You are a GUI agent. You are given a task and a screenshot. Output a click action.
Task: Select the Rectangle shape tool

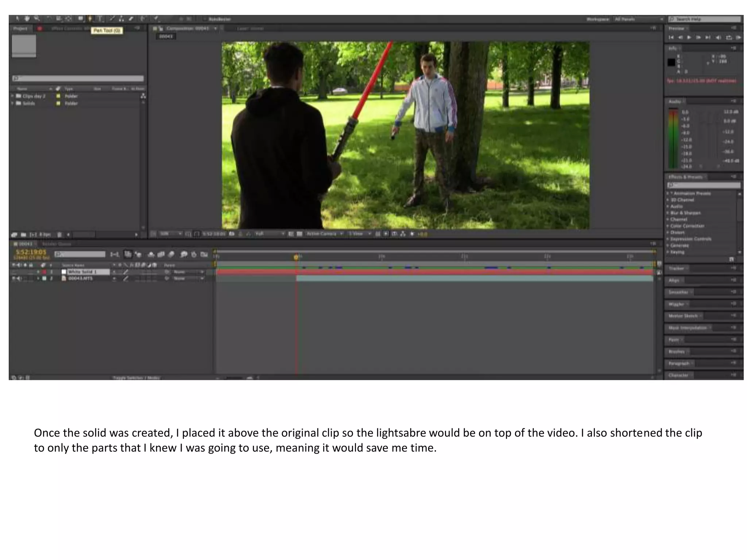pyautogui.click(x=81, y=19)
